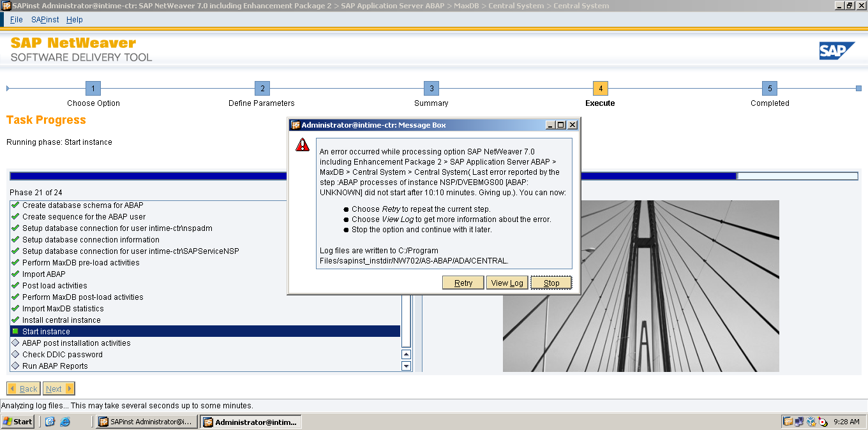Click green check next to 'Install central instance'
This screenshot has height=430, width=868.
pyautogui.click(x=15, y=320)
